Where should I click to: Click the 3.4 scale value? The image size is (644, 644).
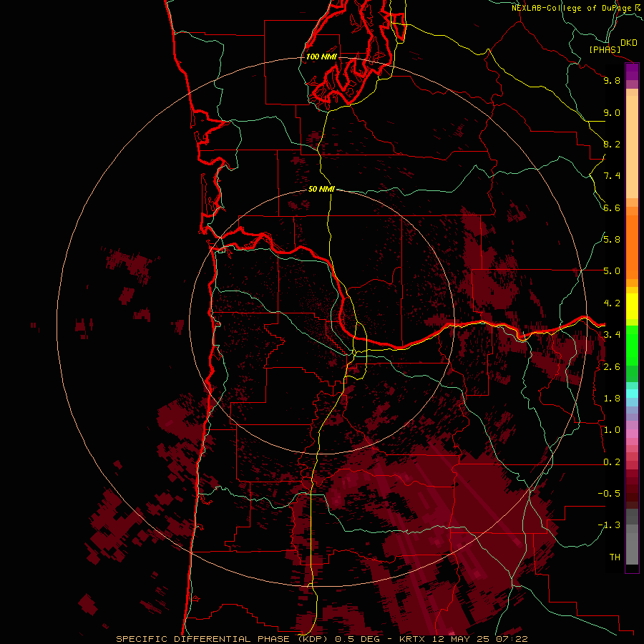pos(612,335)
